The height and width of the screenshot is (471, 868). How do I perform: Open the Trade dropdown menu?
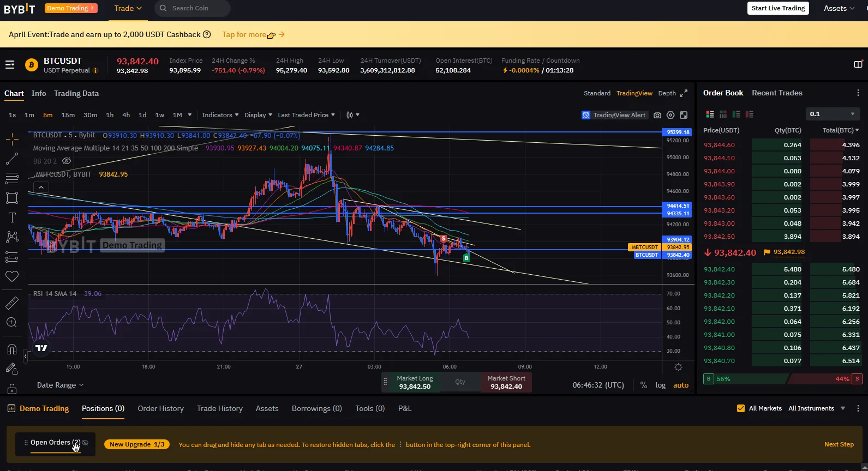click(128, 8)
